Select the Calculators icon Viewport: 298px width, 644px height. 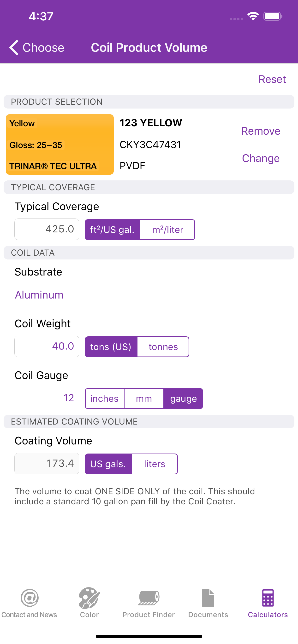coord(268,598)
